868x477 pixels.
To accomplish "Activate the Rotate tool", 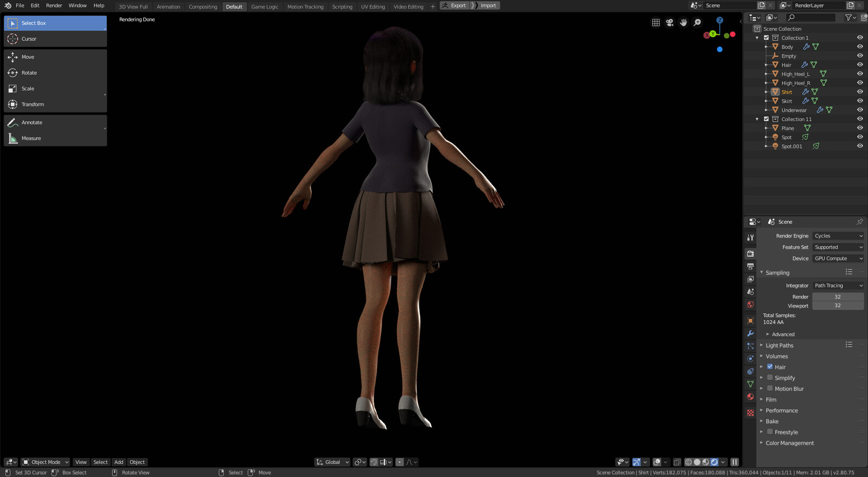I will click(55, 73).
